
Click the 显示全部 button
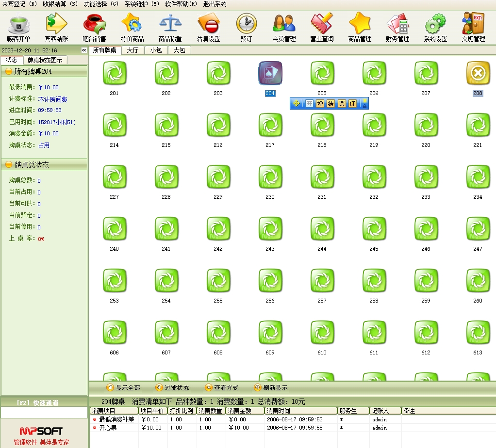123,388
